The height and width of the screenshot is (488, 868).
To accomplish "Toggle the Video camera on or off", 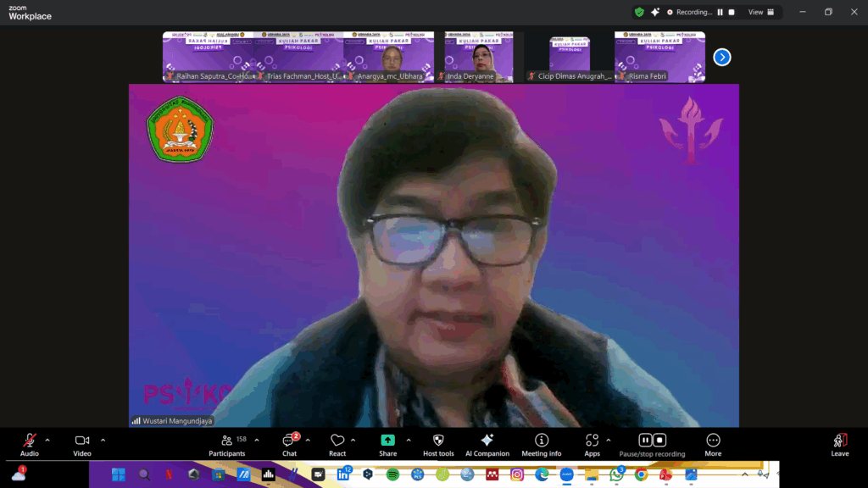I will [x=82, y=444].
